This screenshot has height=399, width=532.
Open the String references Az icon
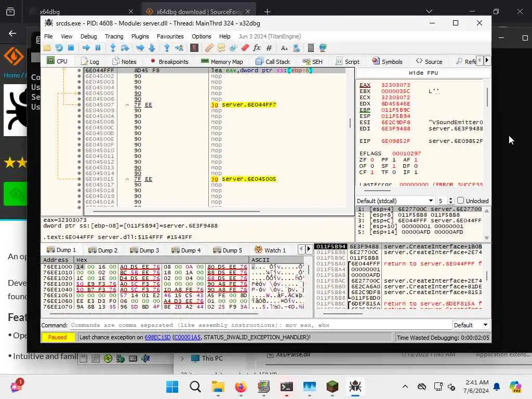pos(284,48)
